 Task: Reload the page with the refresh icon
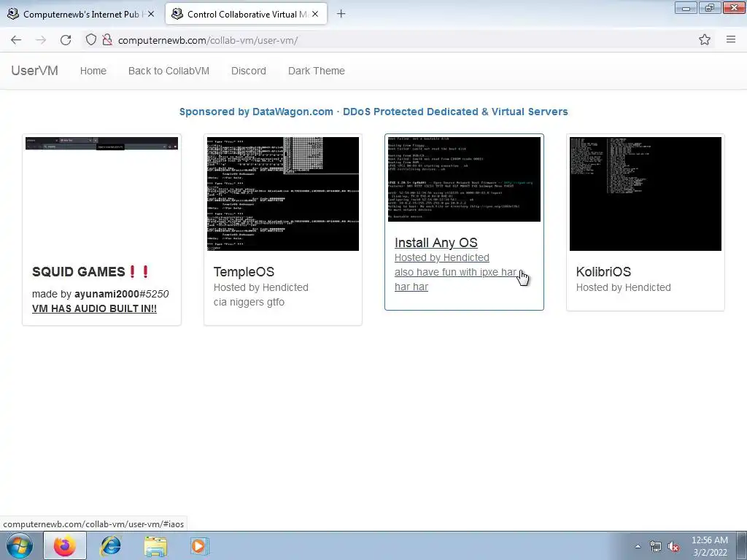click(66, 40)
